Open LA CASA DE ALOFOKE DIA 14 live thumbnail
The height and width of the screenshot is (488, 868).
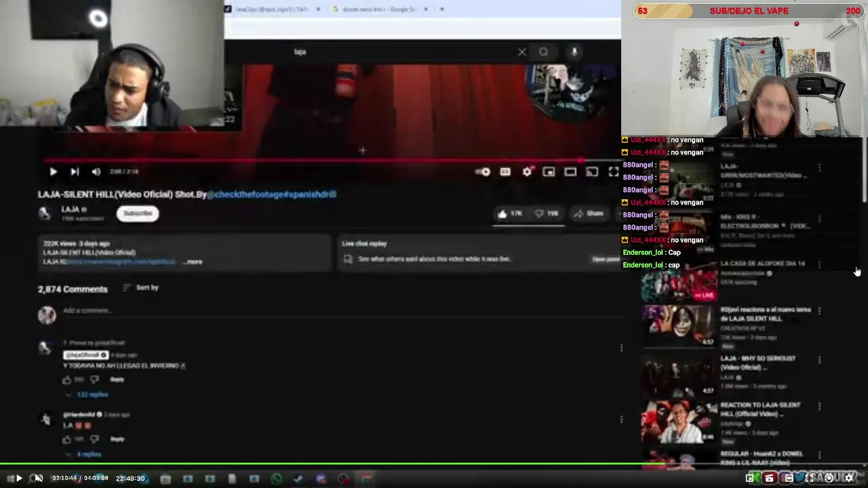tap(679, 281)
